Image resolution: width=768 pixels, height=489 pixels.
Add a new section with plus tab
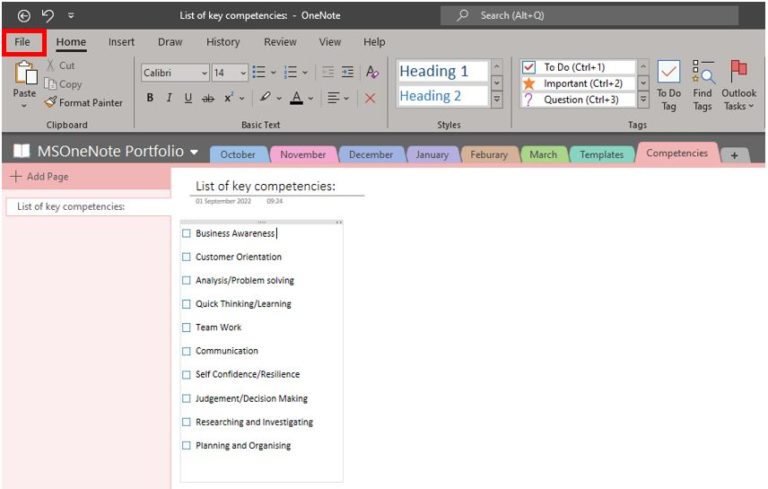734,155
